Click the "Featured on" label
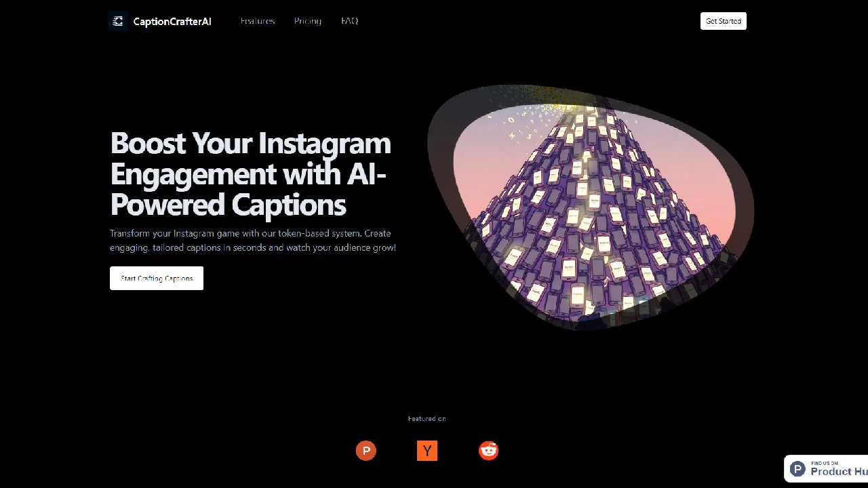Screen dimensions: 868x488 (x=427, y=419)
